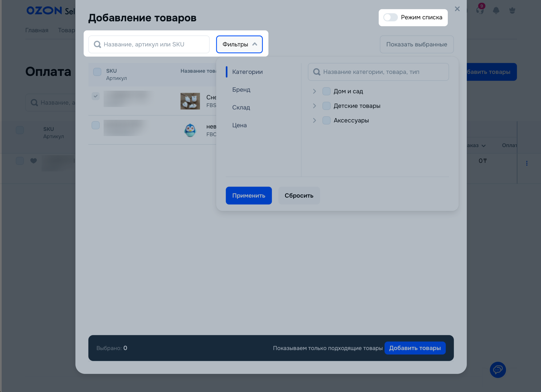Open the Цена filter section
Screen dimensions: 541x392
click(239, 125)
